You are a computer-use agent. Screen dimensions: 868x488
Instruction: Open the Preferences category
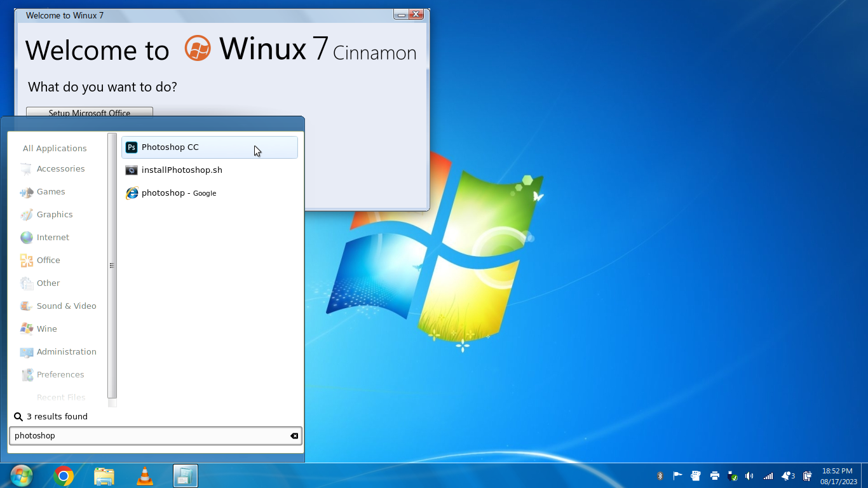(x=60, y=375)
